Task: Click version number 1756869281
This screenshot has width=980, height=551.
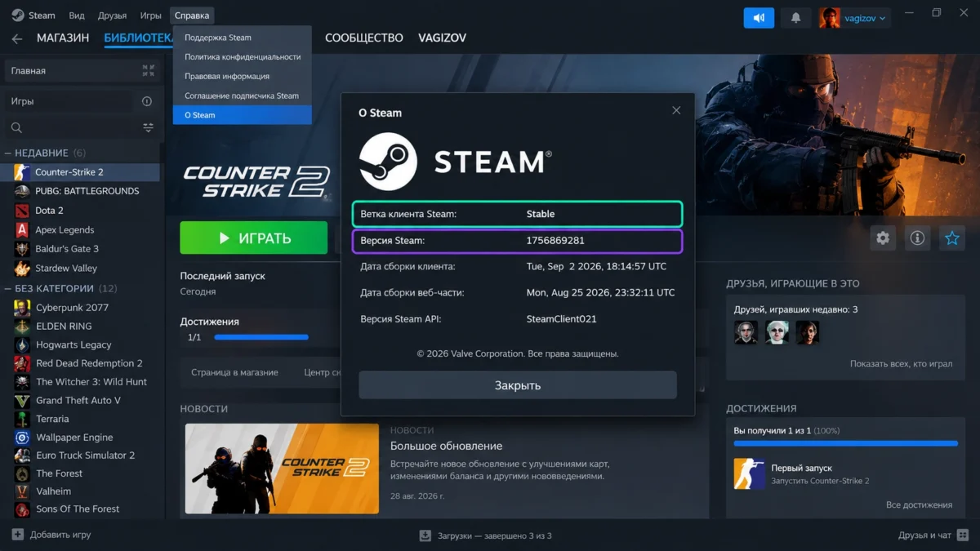Action: coord(555,241)
